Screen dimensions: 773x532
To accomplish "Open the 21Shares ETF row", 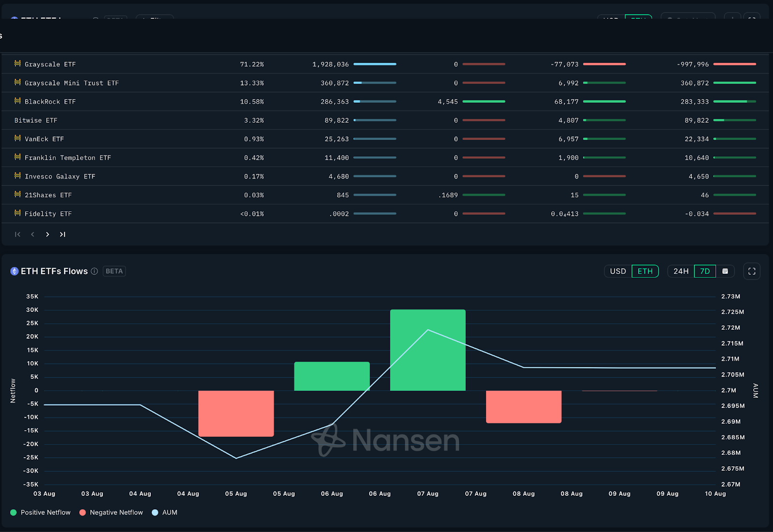I will coord(385,195).
